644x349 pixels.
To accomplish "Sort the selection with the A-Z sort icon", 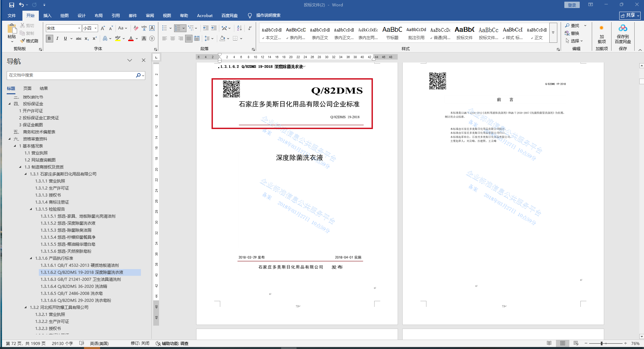I will pos(239,28).
